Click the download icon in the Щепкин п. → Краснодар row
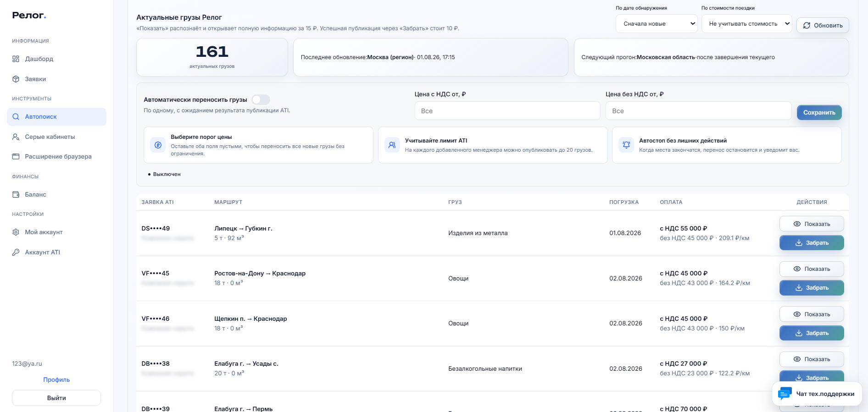The width and height of the screenshot is (868, 412). (x=799, y=333)
